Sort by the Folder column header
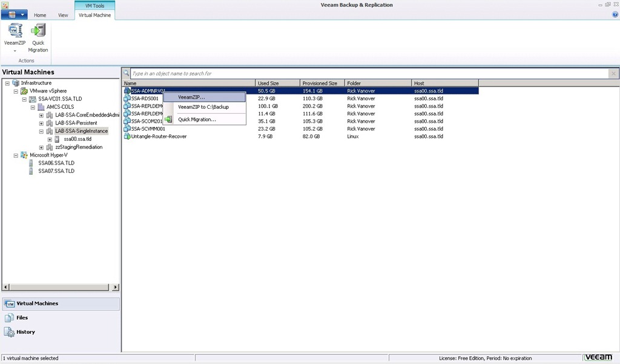This screenshot has width=620, height=364. tap(378, 83)
